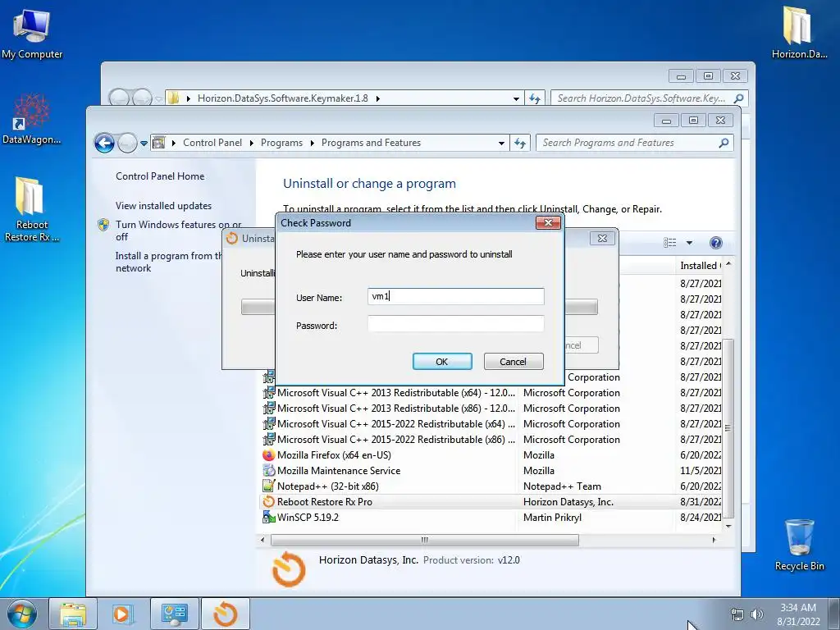Viewport: 840px width, 630px height.
Task: Open Windows Explorer from the taskbar
Action: (x=73, y=614)
